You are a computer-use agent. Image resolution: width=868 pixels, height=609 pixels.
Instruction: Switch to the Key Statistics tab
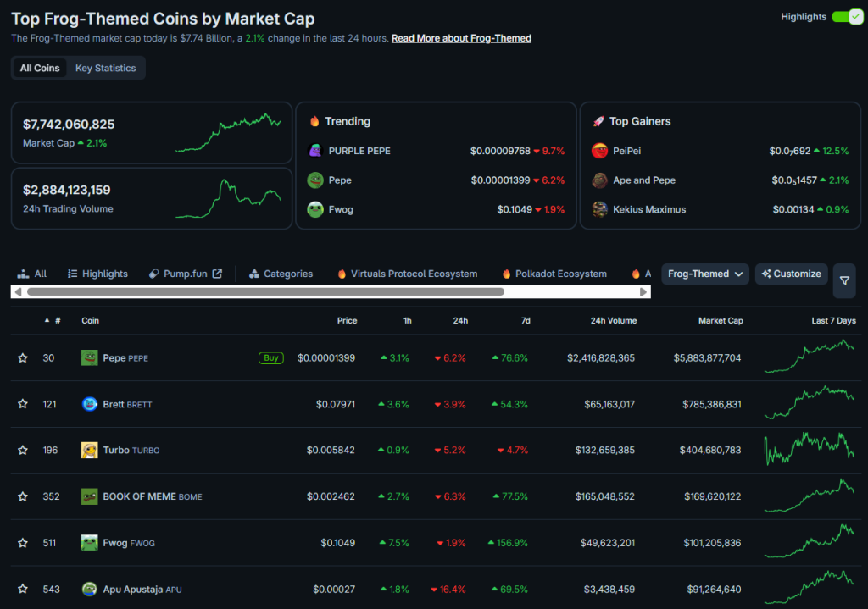click(105, 68)
